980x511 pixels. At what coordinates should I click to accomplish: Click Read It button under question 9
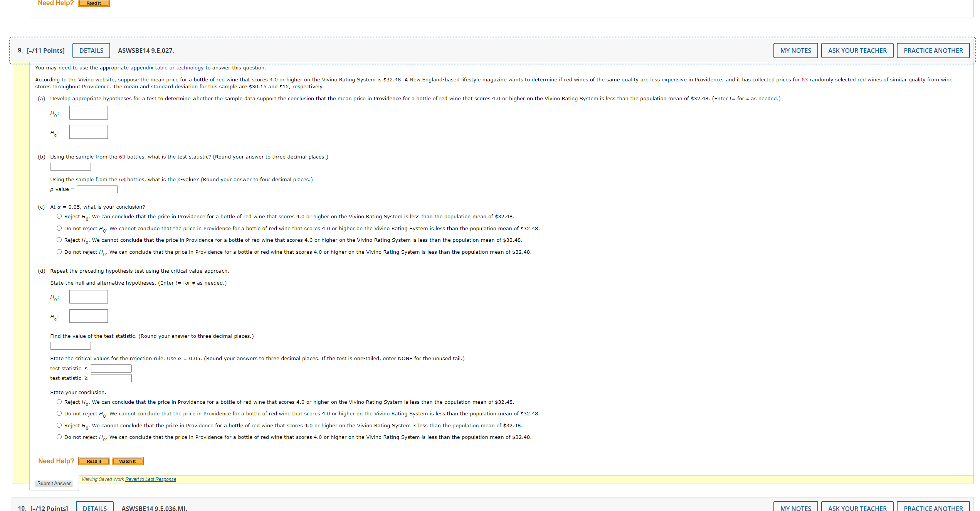(x=94, y=461)
